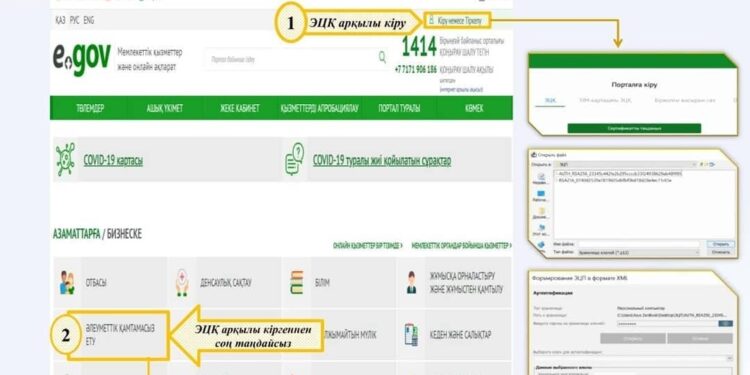Click the 1414 contact center number
The width and height of the screenshot is (750, 375).
419,47
